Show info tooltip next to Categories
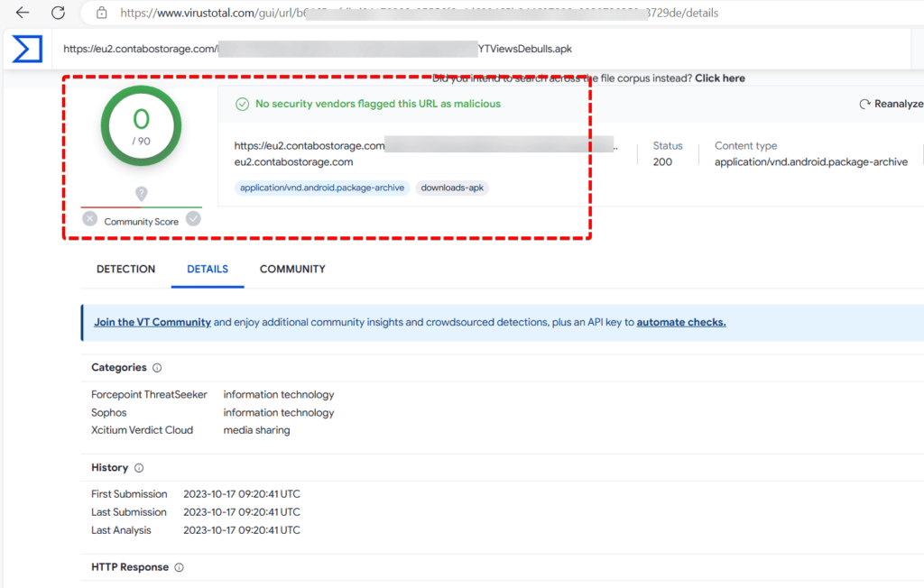 click(x=157, y=368)
